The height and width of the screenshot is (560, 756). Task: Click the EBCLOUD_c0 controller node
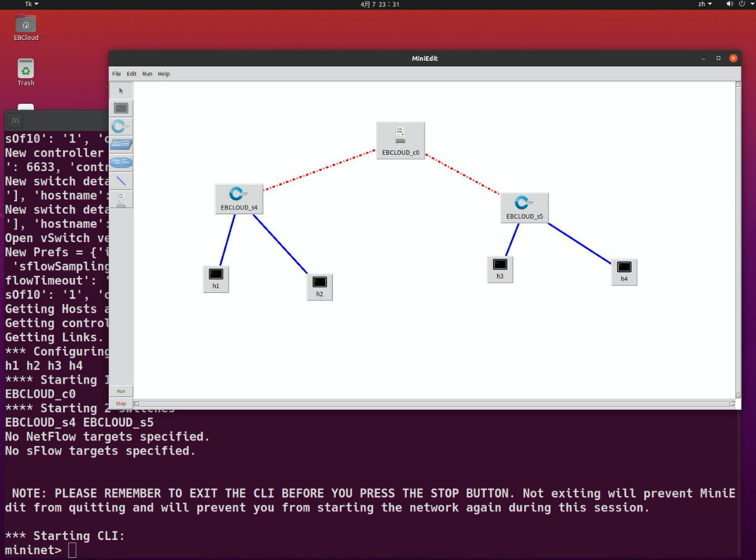coord(400,139)
